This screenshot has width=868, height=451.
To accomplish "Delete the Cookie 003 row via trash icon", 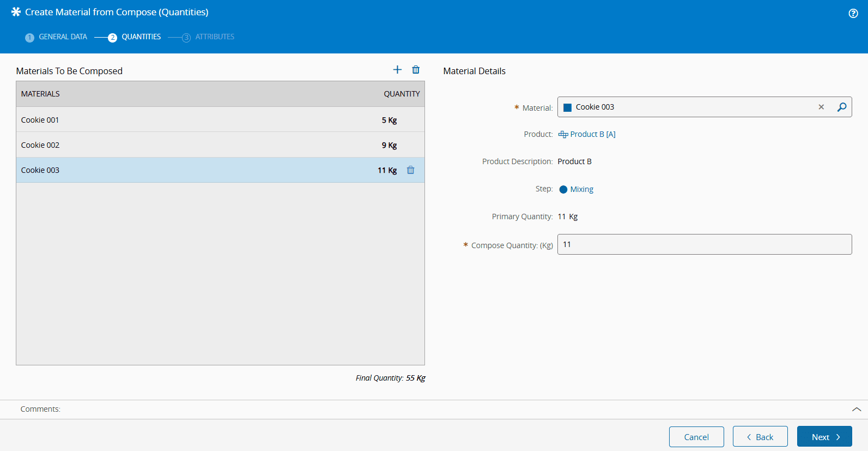I will click(411, 170).
